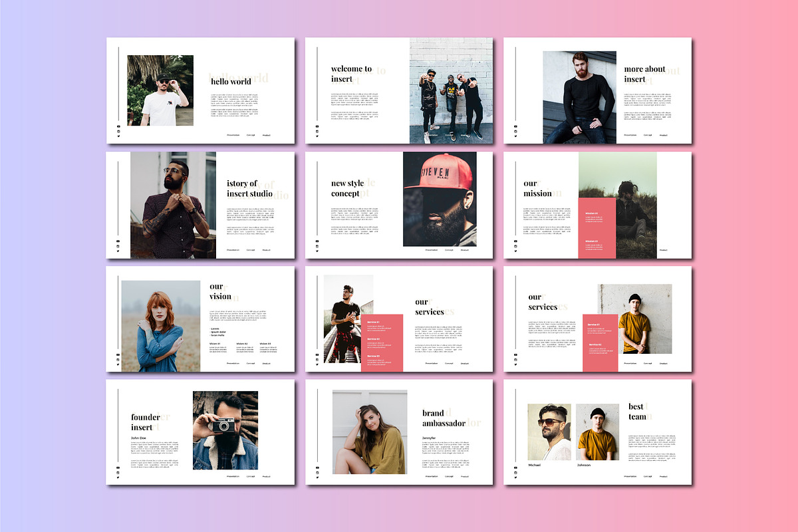This screenshot has width=798, height=532.
Task: Click the 'best team' title
Action: 636,412
